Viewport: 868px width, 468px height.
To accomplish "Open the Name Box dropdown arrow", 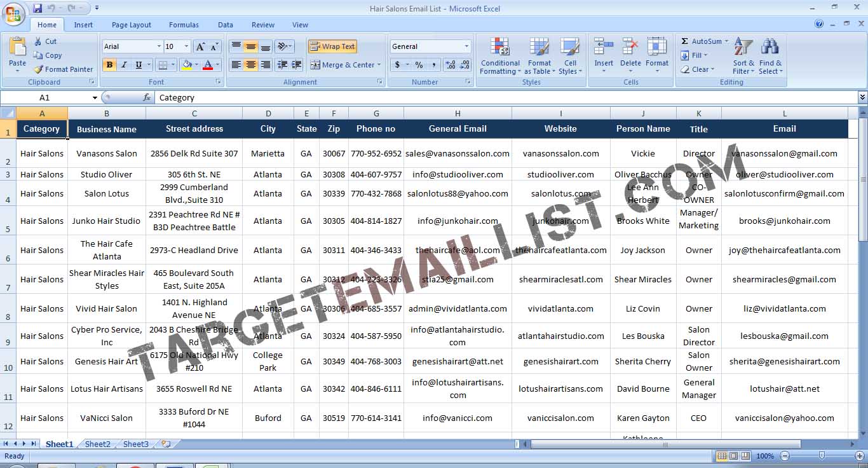I will pyautogui.click(x=95, y=98).
